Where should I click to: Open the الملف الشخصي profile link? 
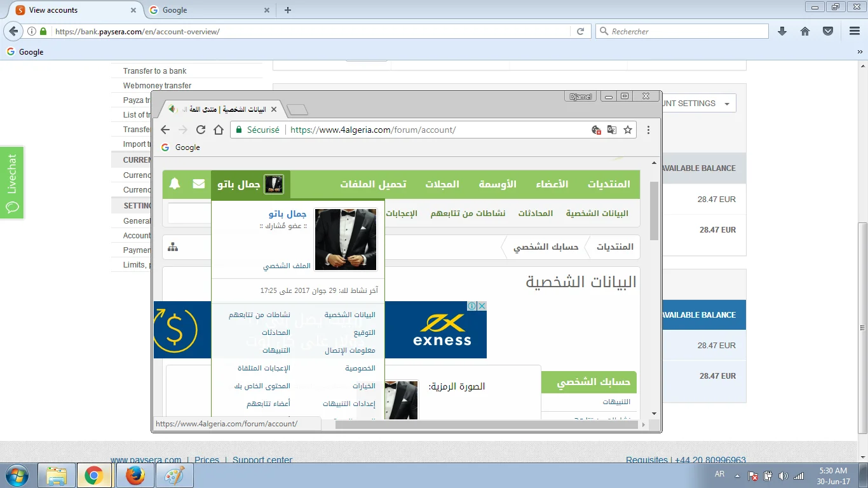click(287, 266)
